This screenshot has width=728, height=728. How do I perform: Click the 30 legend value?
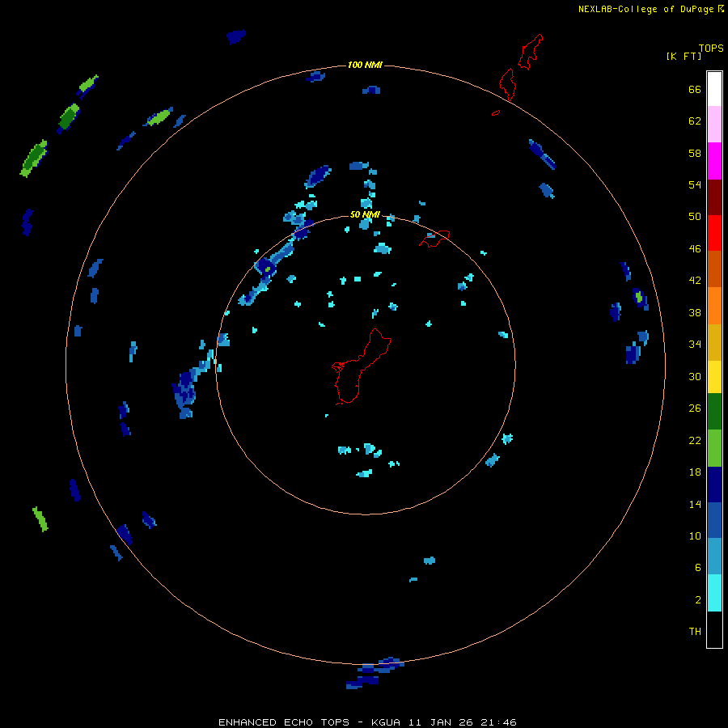pyautogui.click(x=695, y=376)
